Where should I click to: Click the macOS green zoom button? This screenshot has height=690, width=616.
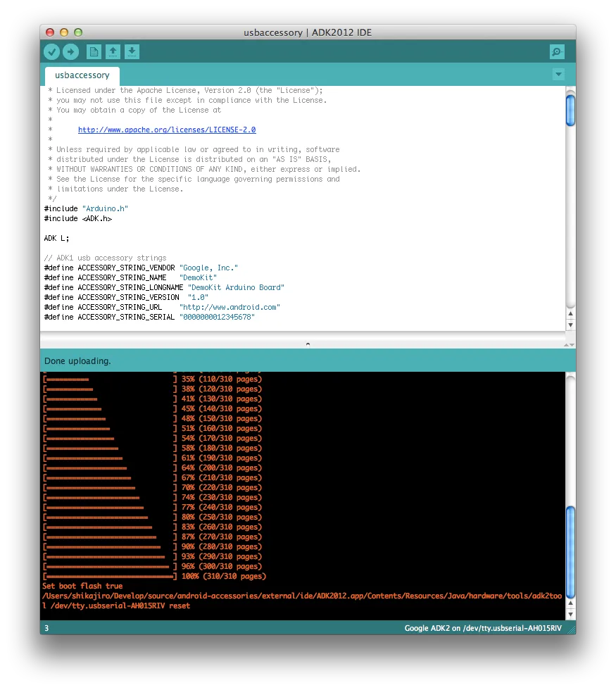tap(78, 32)
